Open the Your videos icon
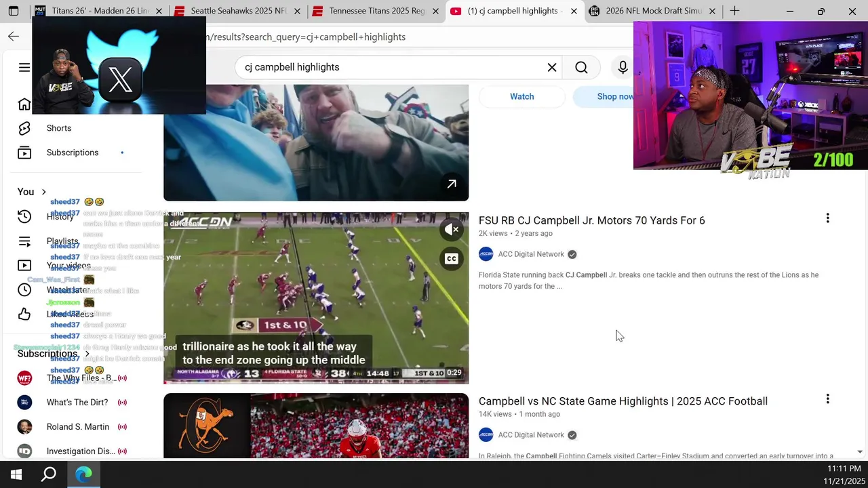The width and height of the screenshot is (868, 488). pyautogui.click(x=24, y=266)
